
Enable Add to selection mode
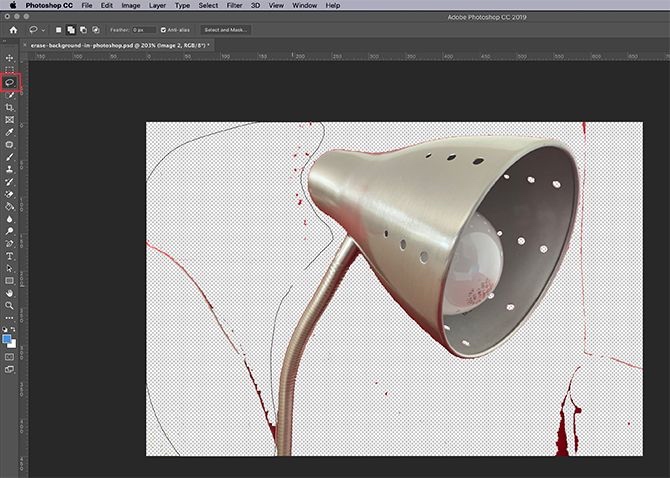(x=73, y=30)
